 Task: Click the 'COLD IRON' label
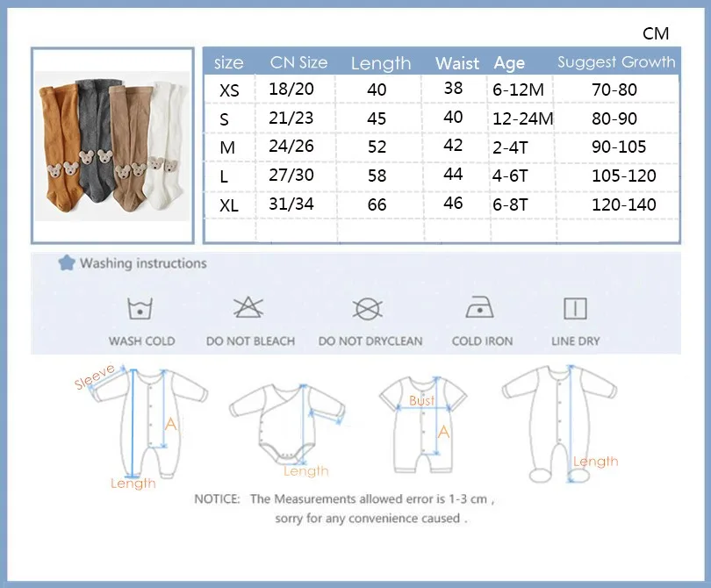(x=482, y=341)
